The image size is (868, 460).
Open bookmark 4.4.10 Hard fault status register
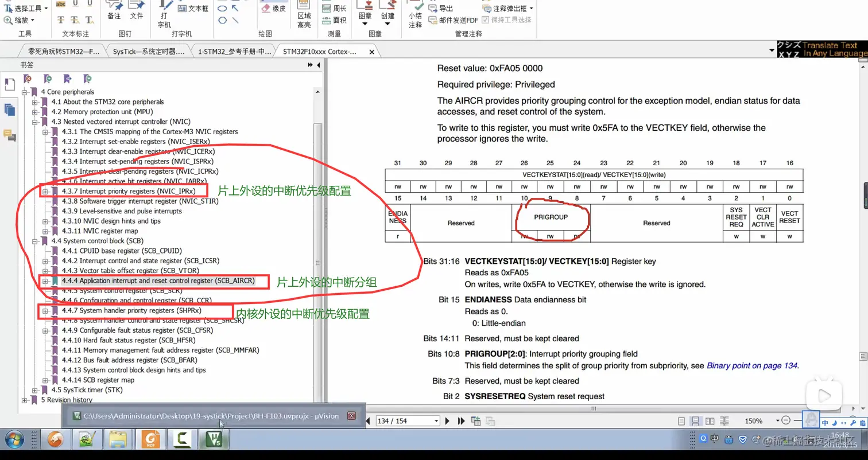click(x=130, y=340)
